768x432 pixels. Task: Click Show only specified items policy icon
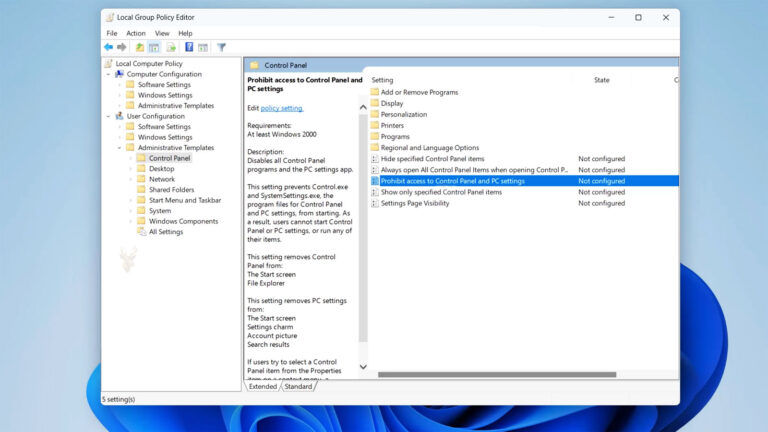pyautogui.click(x=375, y=192)
